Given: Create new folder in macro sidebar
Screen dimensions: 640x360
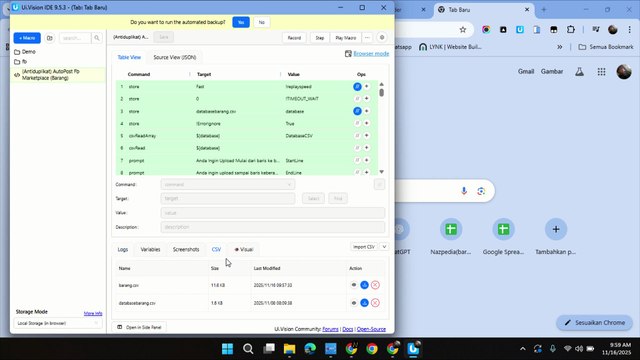Looking at the screenshot, I should coord(49,38).
